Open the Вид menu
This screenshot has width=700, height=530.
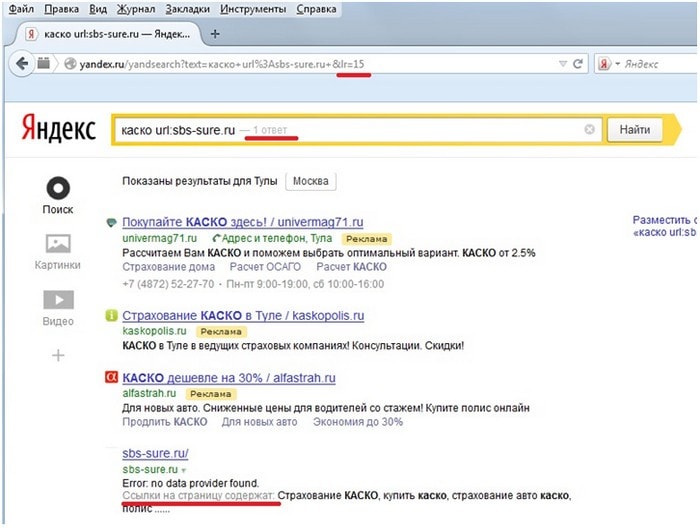[98, 9]
